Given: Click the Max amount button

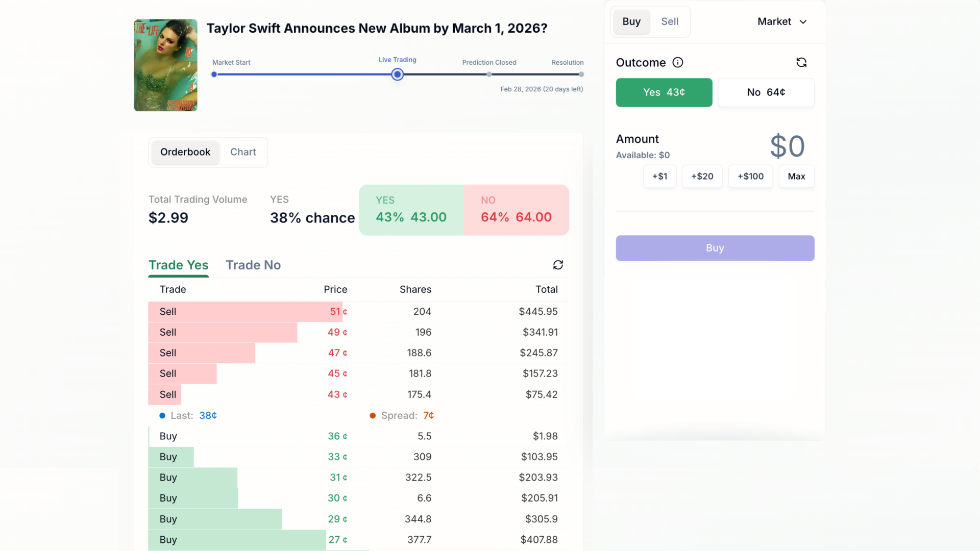Looking at the screenshot, I should (x=796, y=177).
